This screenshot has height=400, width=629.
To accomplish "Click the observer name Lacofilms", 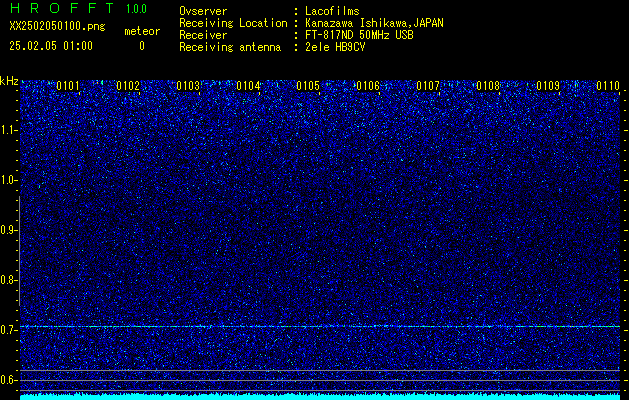I will 332,11.
